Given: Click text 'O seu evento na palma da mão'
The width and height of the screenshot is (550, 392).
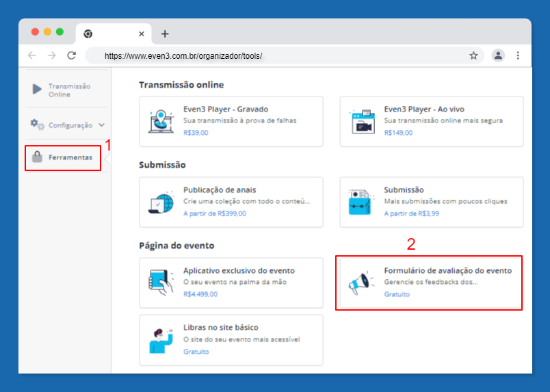Looking at the screenshot, I should (235, 282).
